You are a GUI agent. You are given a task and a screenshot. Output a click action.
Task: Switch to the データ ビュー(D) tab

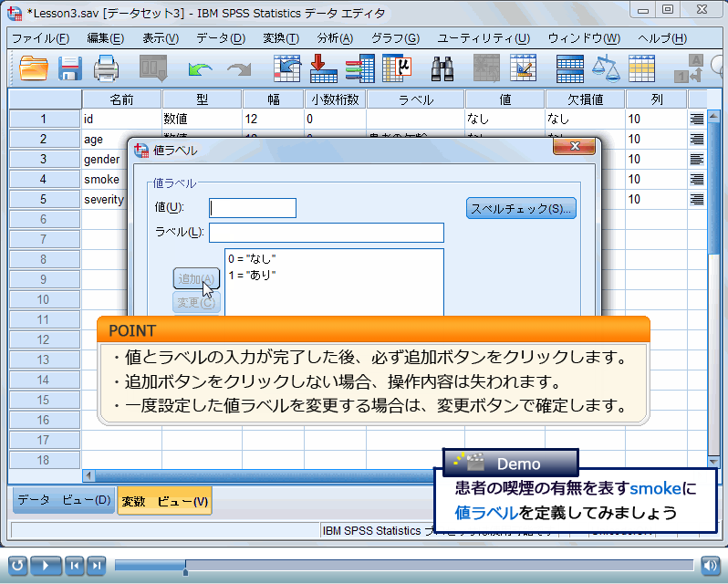click(x=64, y=500)
